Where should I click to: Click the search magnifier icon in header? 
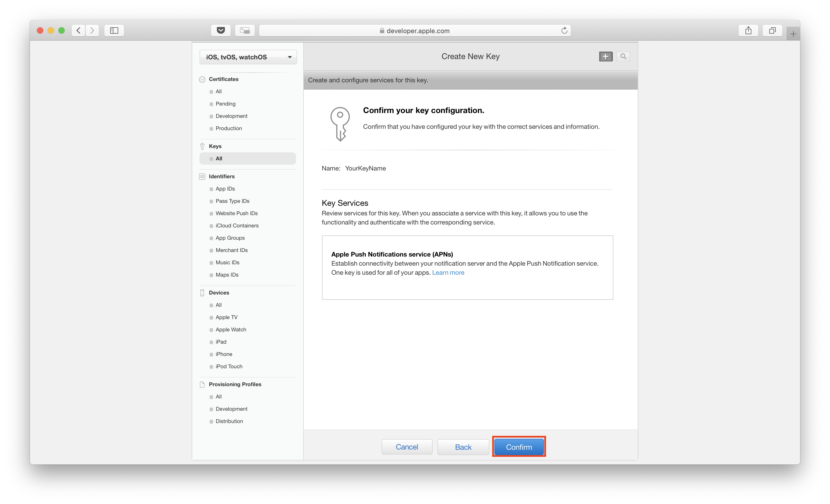623,57
